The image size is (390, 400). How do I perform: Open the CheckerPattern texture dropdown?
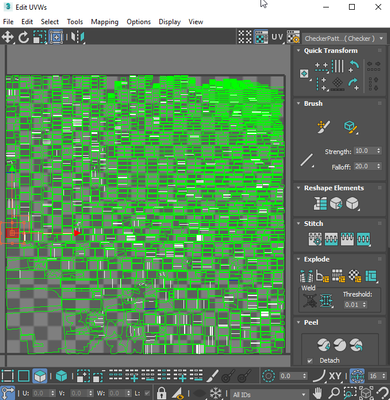pos(343,38)
